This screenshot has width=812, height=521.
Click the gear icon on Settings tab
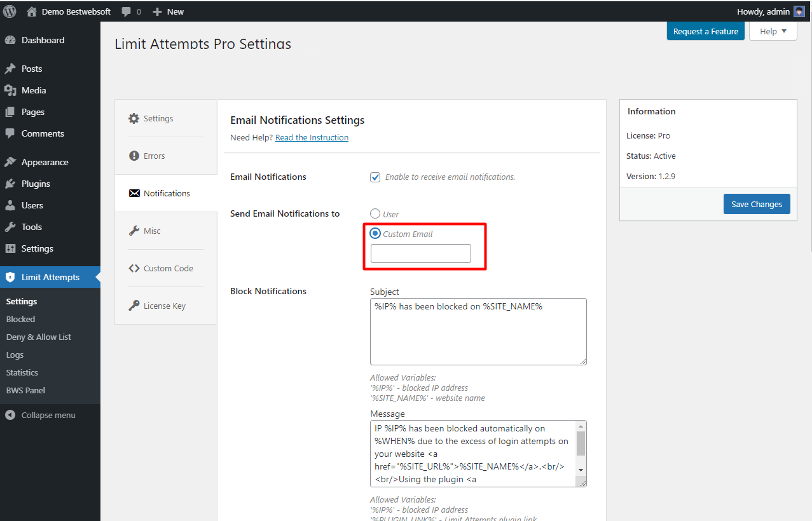(x=134, y=118)
